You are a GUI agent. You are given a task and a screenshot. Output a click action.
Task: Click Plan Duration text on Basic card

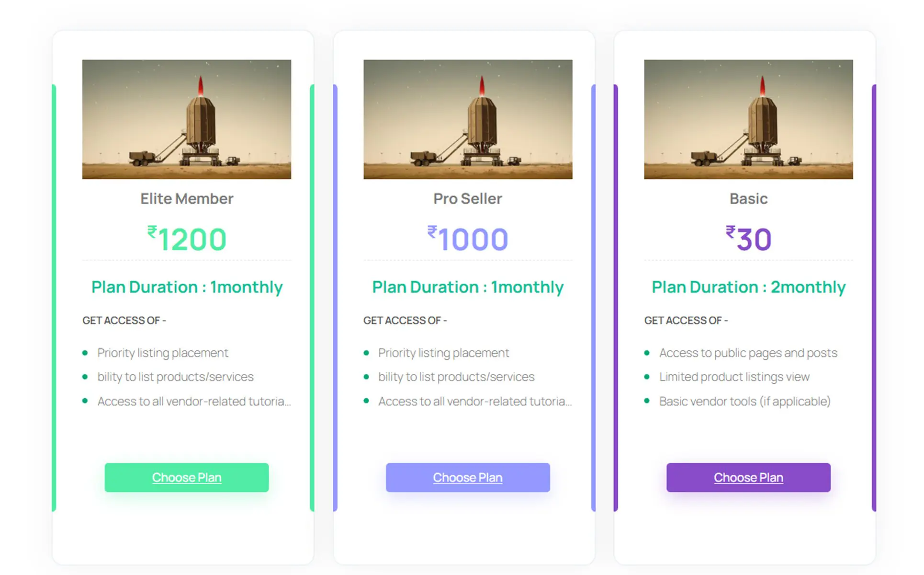click(748, 287)
